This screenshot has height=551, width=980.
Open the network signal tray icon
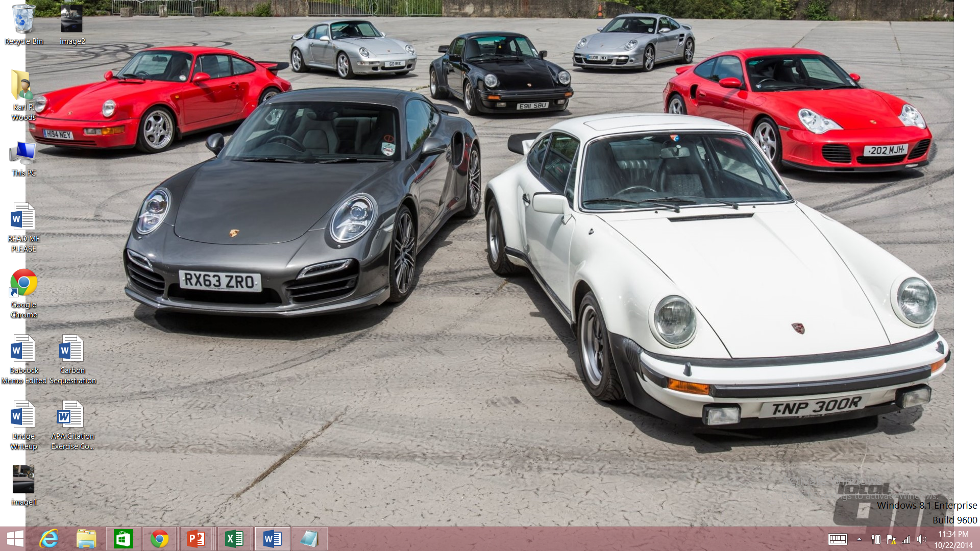(906, 539)
